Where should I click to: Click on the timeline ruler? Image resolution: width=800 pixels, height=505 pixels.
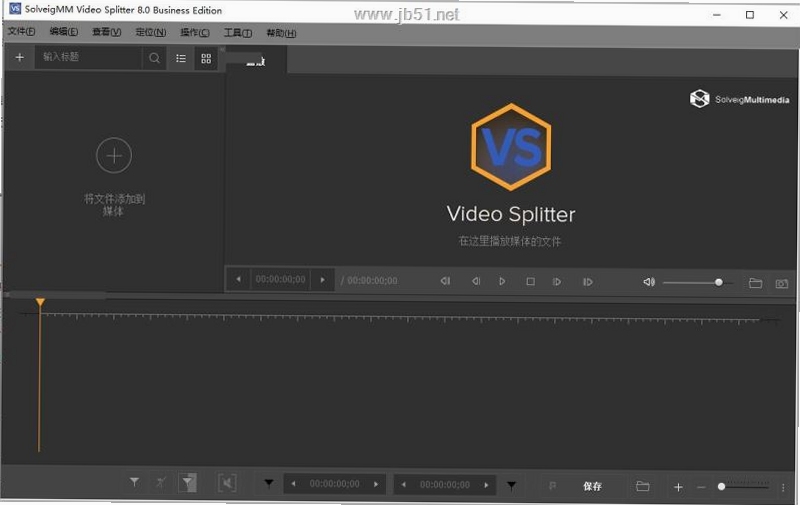click(401, 318)
